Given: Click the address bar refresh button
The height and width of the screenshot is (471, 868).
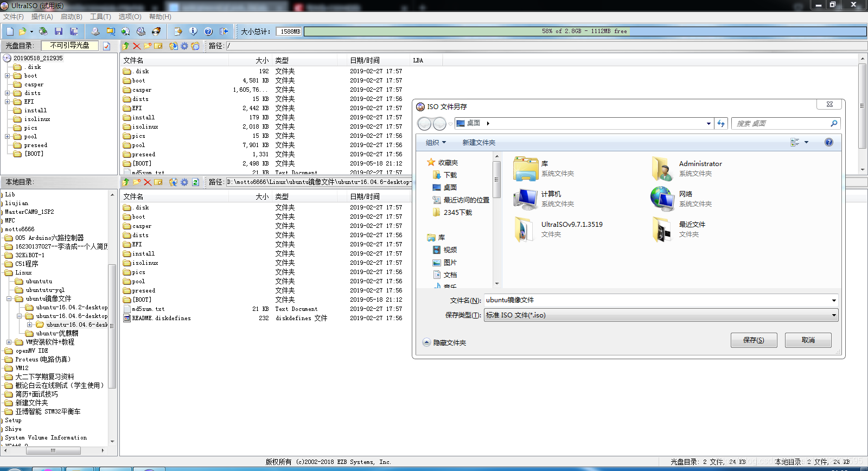Looking at the screenshot, I should (x=721, y=124).
